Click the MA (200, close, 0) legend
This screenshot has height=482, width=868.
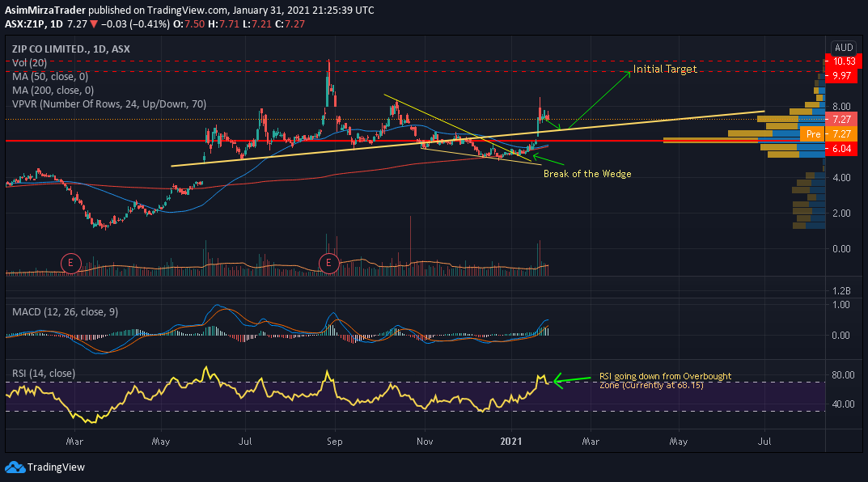point(53,91)
